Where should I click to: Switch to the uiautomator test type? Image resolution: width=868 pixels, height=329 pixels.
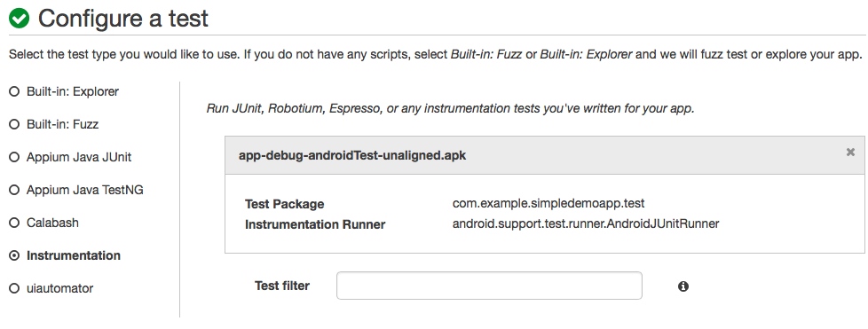(x=15, y=288)
